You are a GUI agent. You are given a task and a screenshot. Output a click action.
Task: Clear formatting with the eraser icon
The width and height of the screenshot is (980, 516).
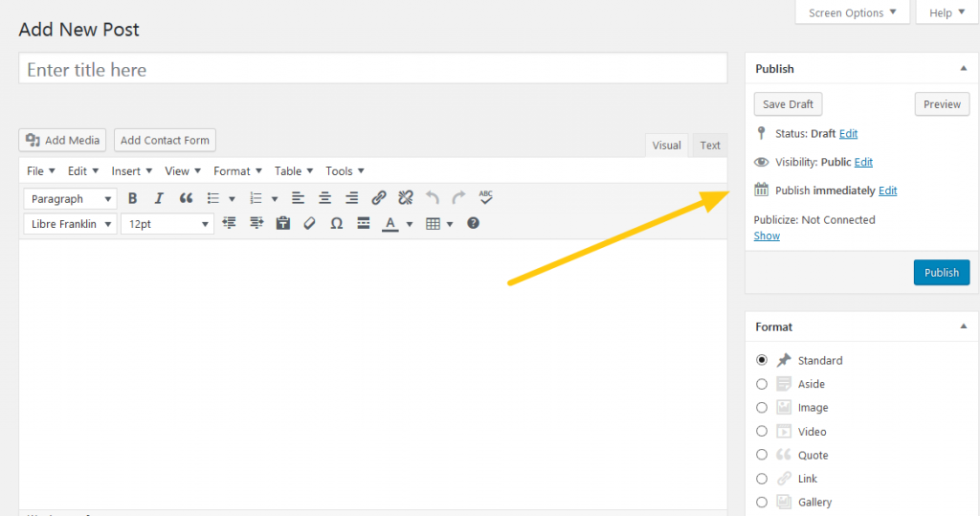(x=309, y=223)
